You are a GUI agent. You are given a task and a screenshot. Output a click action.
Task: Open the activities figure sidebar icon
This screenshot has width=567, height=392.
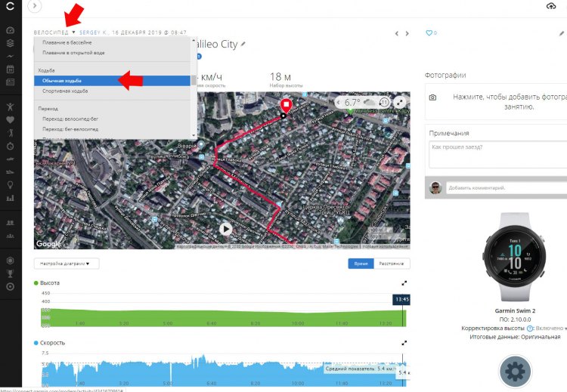click(x=11, y=106)
